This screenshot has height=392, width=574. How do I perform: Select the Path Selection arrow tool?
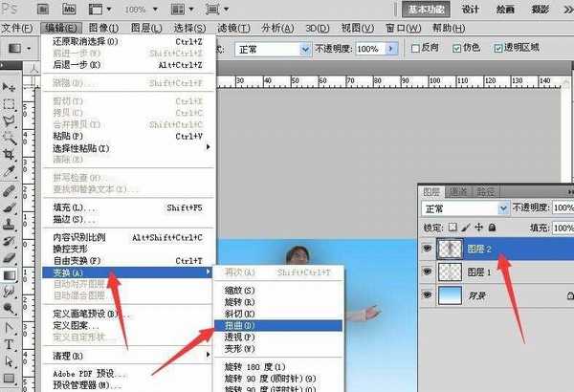click(9, 361)
